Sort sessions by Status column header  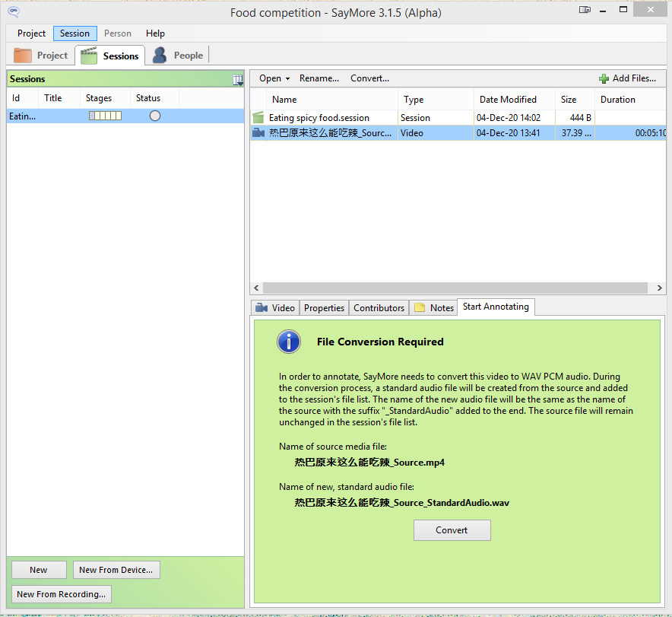[154, 98]
